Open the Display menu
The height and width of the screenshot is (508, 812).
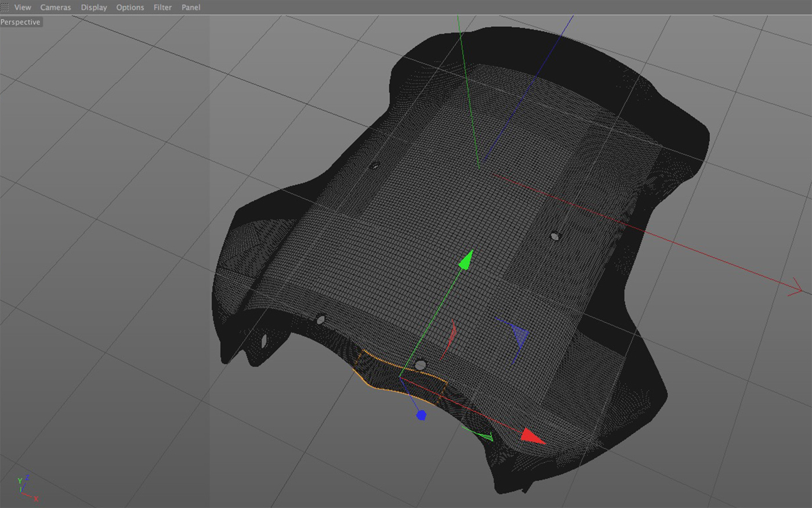click(94, 8)
